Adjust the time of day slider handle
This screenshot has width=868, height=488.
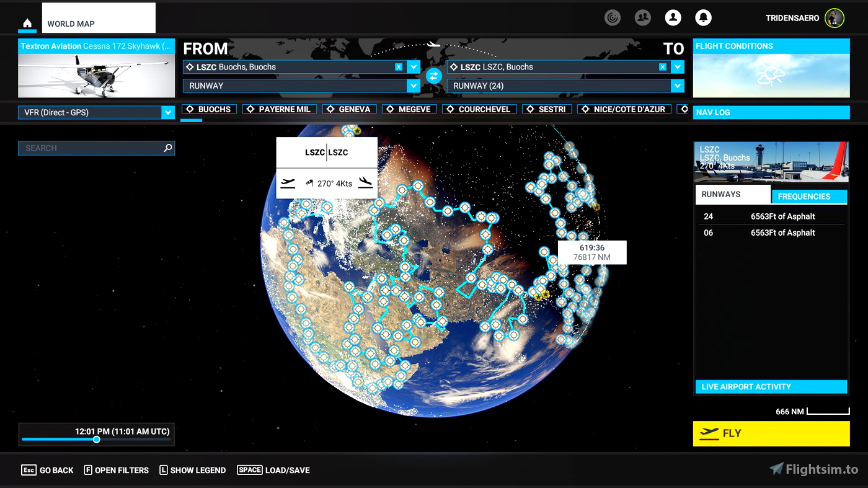96,440
